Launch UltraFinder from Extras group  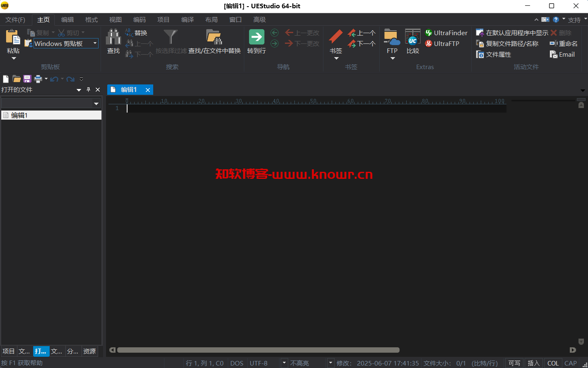click(446, 33)
